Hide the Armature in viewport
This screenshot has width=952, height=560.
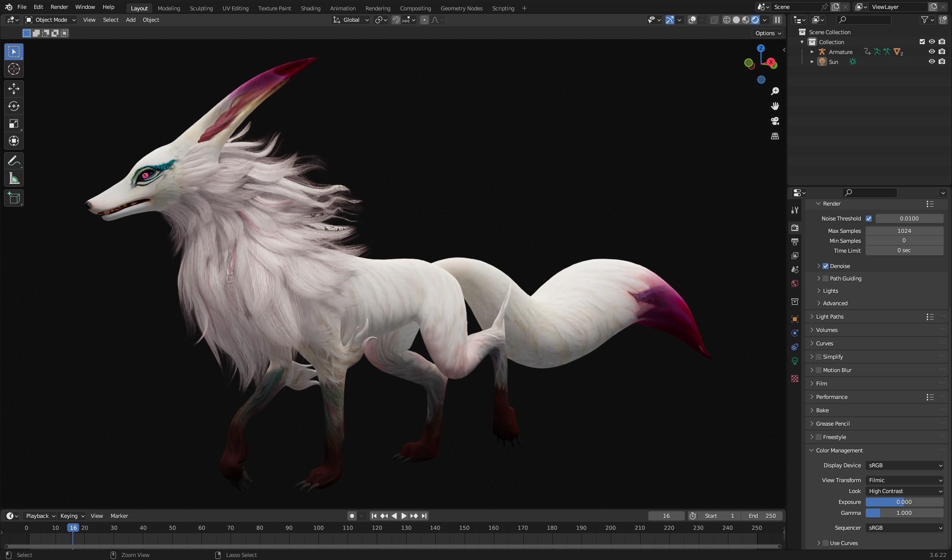click(932, 52)
